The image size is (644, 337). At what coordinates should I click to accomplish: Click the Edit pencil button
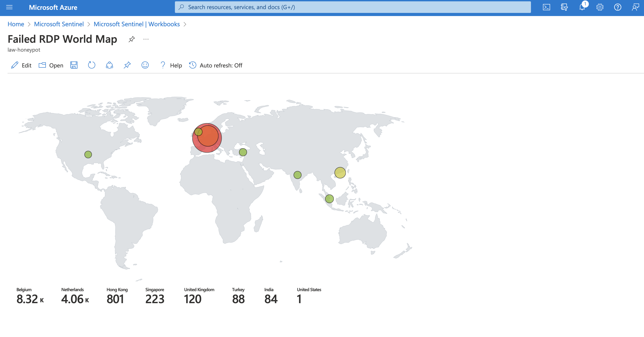coord(21,65)
